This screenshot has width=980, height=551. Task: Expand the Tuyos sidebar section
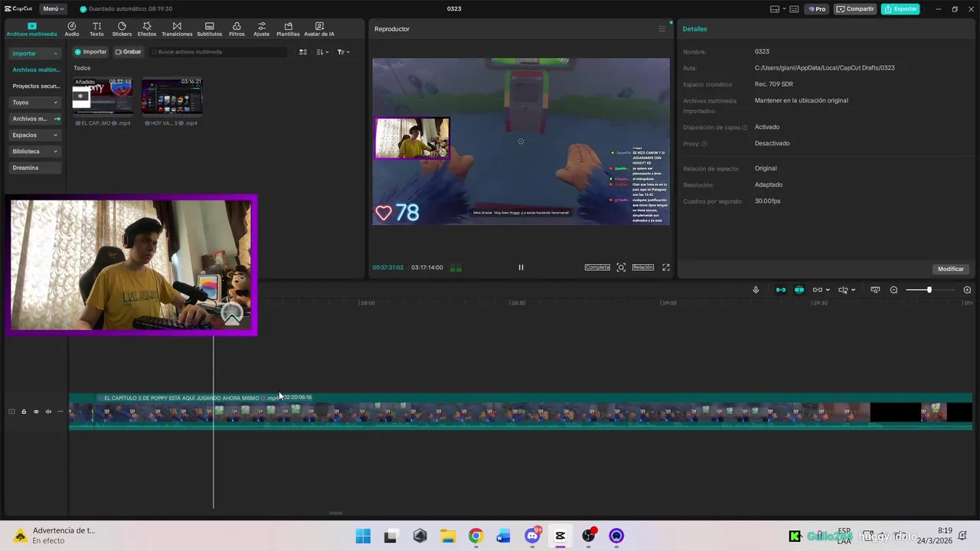click(x=35, y=103)
